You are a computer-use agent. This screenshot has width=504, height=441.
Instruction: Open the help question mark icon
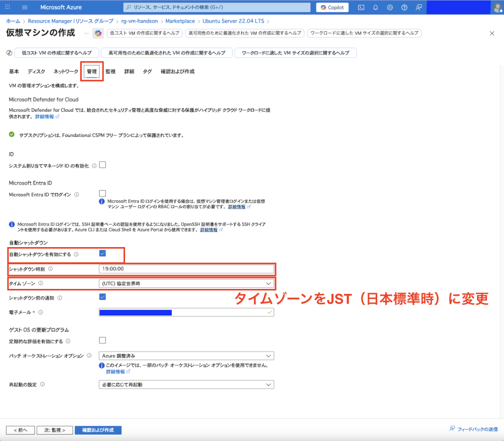click(x=404, y=7)
